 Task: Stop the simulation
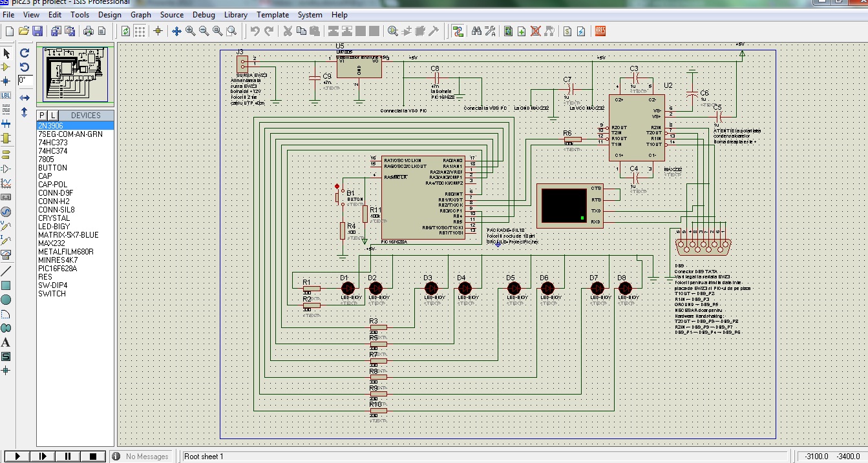pos(93,457)
